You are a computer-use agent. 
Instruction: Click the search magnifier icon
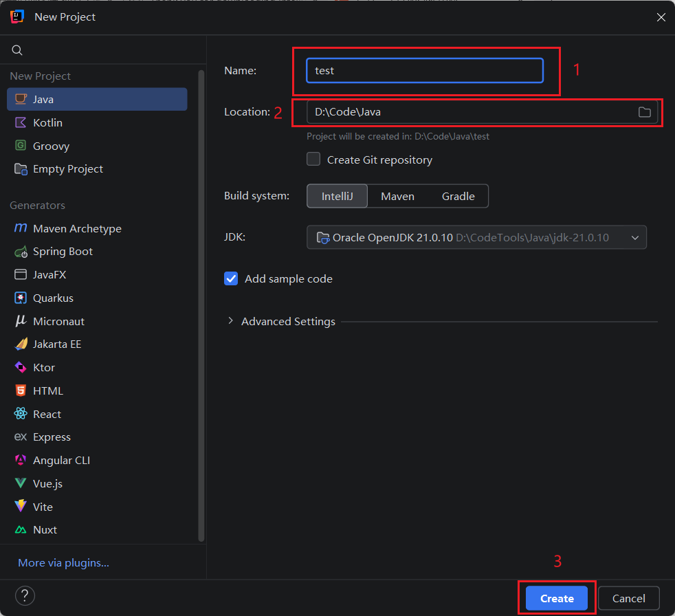pyautogui.click(x=17, y=50)
